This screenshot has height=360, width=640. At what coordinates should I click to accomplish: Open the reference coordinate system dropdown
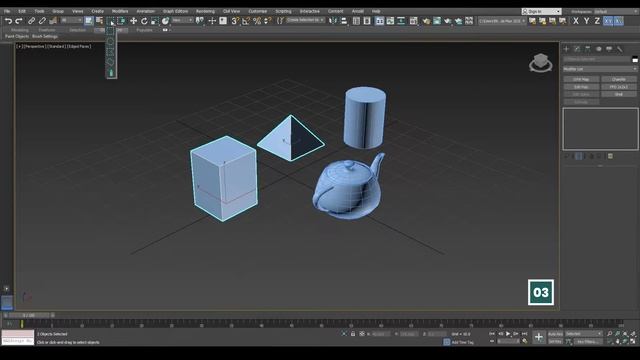pos(182,20)
